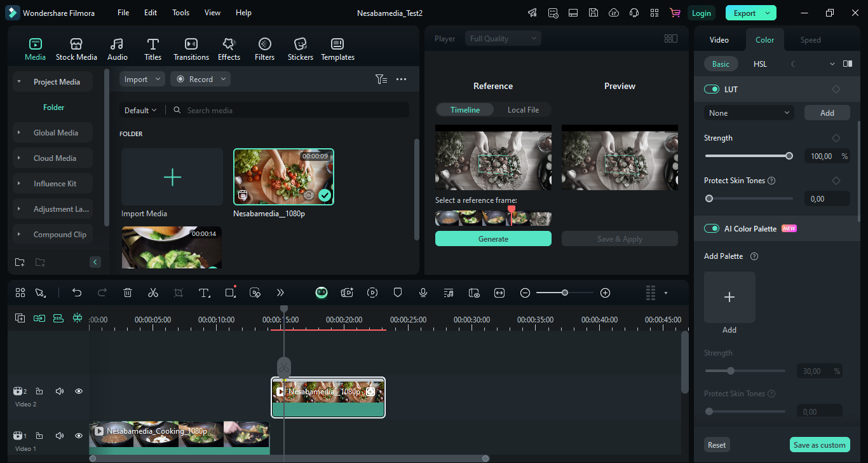
Task: Expand the Player Full Quality dropdown
Action: 503,39
